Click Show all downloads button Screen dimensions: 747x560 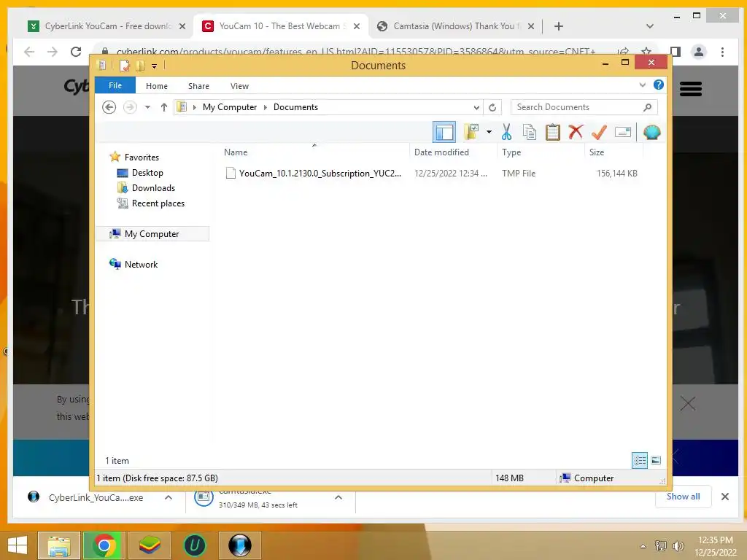[x=683, y=497]
